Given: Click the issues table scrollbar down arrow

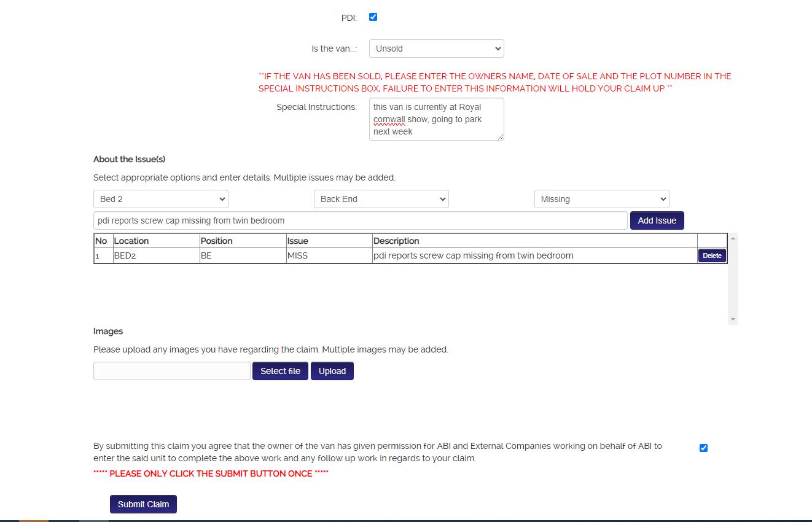Looking at the screenshot, I should coord(733,320).
